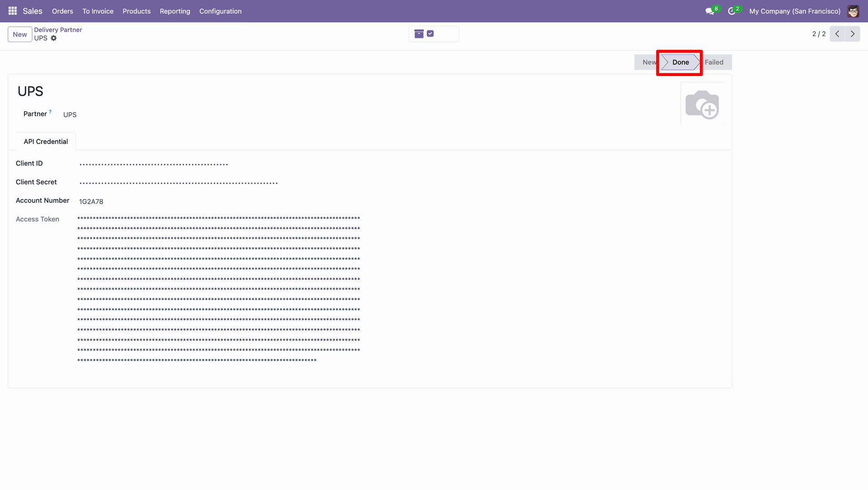The image size is (868, 490).
Task: Click the Account Number field 1G2A78
Action: pyautogui.click(x=91, y=202)
